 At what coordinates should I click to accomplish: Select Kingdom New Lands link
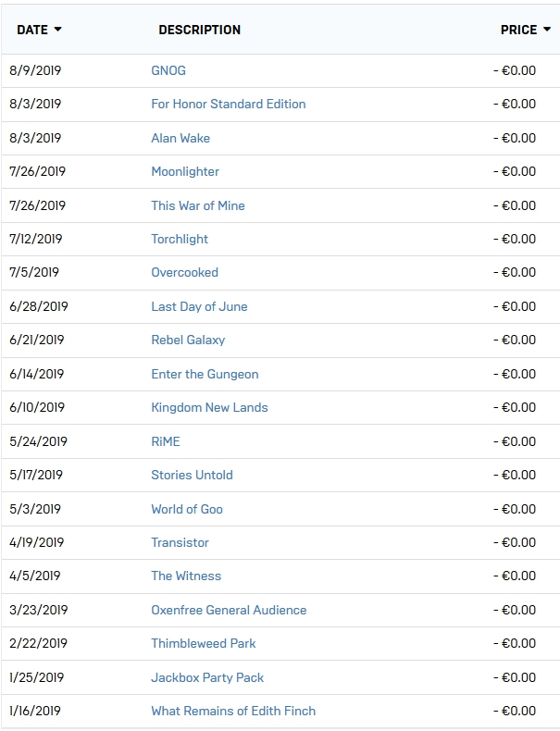click(x=209, y=407)
